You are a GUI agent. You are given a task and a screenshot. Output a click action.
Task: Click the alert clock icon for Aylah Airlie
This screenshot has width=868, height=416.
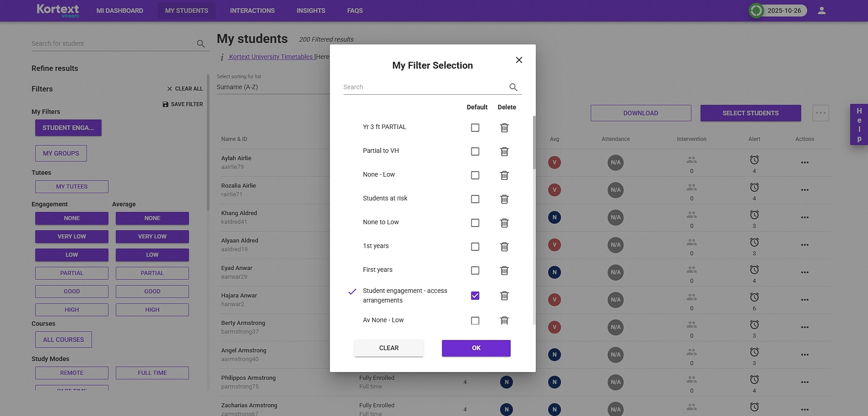click(x=754, y=159)
